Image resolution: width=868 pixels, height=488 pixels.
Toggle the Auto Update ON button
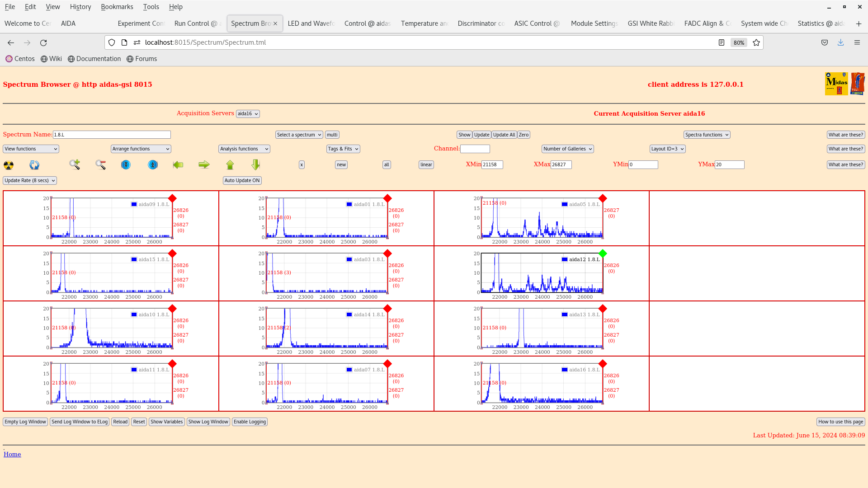242,180
